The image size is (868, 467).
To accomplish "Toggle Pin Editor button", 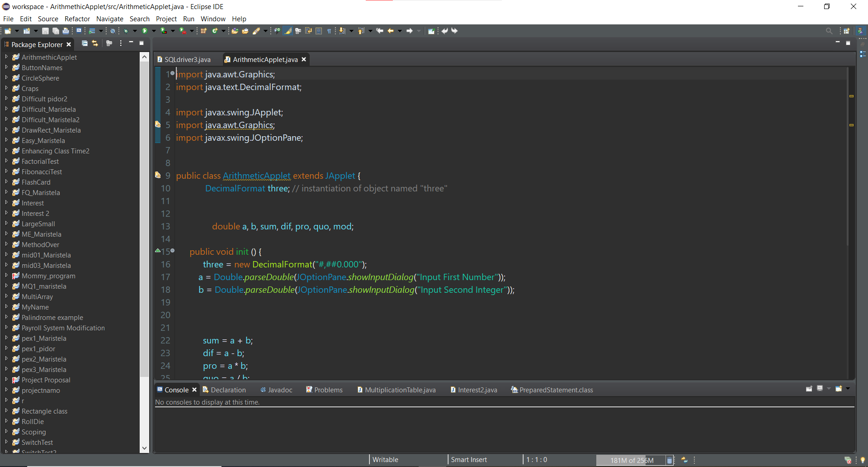I will [431, 31].
